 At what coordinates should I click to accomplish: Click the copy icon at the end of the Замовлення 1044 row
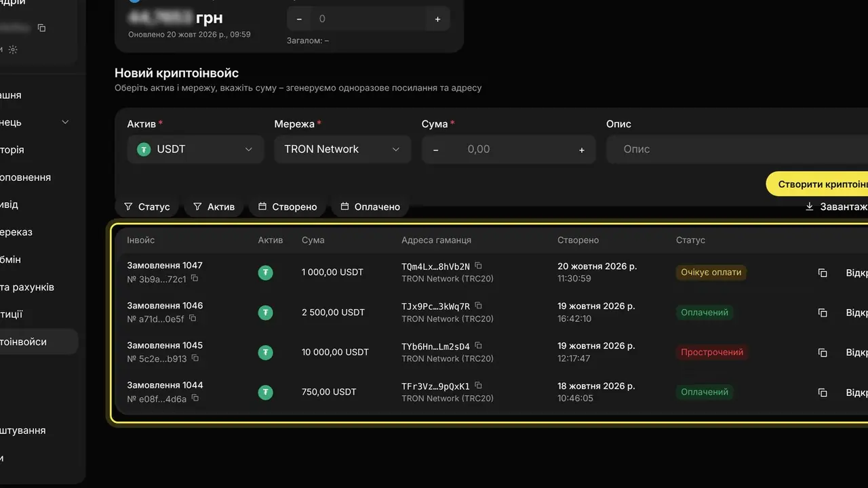click(823, 392)
